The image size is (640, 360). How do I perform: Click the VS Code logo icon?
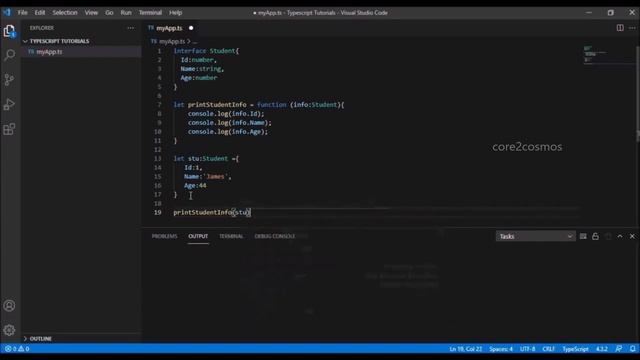coord(7,12)
